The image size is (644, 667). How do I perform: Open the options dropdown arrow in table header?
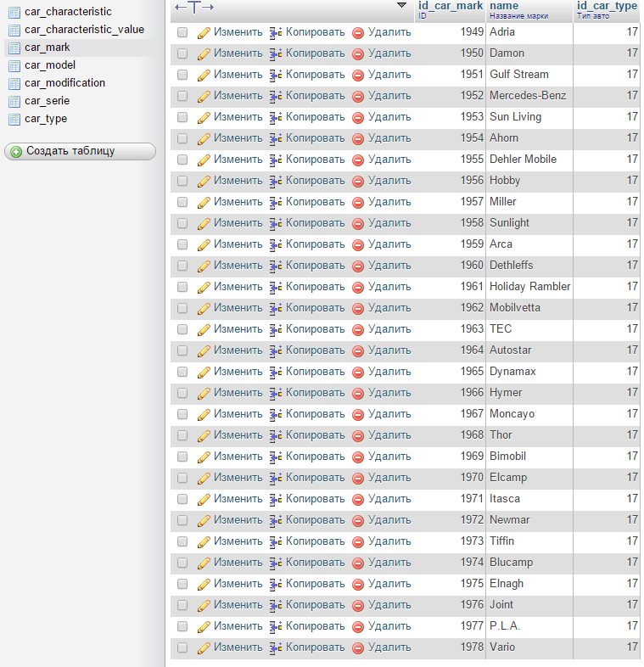401,5
